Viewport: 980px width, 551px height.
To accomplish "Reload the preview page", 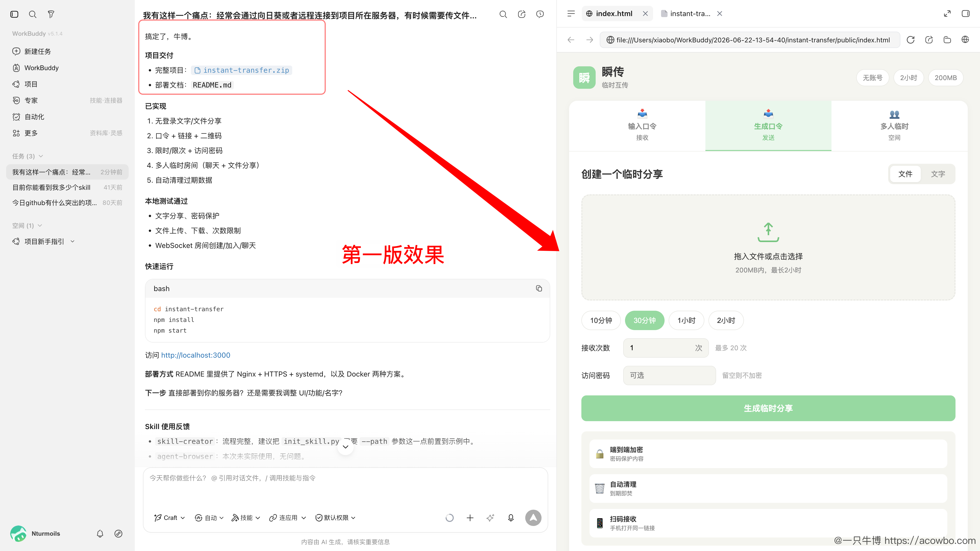I will [x=911, y=40].
